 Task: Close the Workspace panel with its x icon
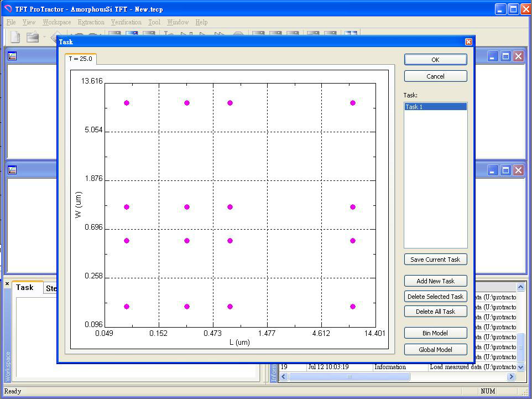tap(7, 284)
